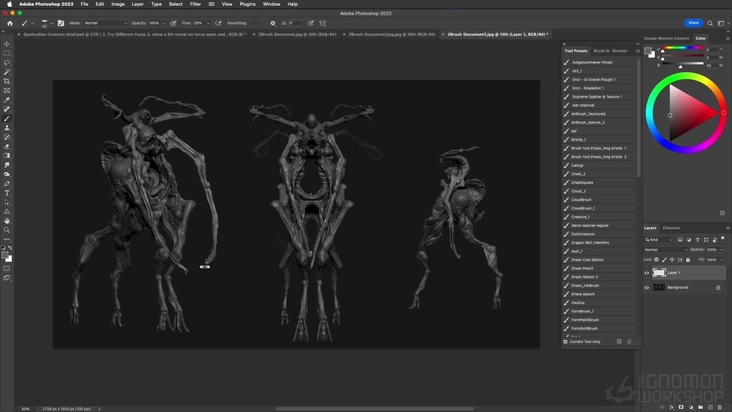
Task: Hide Layer 1 using its eye icon
Action: tap(647, 272)
